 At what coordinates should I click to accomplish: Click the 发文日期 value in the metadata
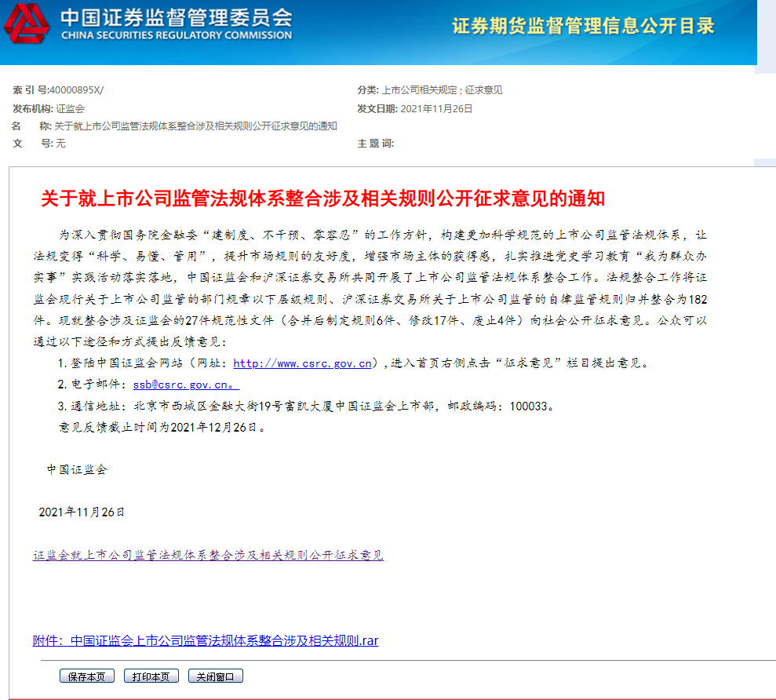click(x=436, y=109)
